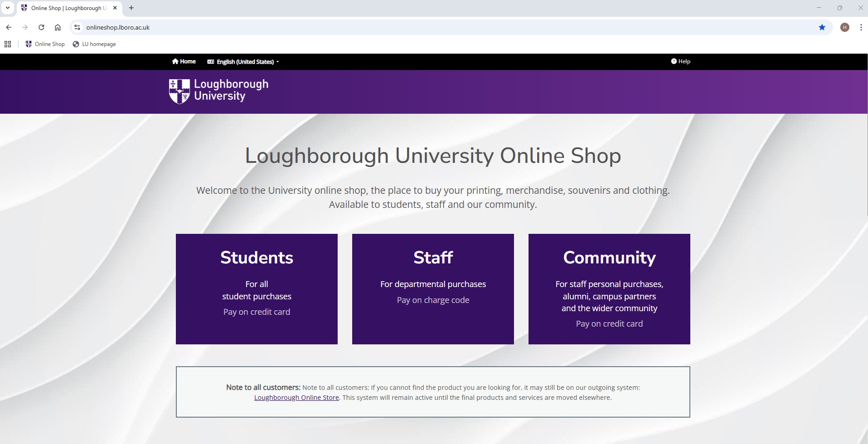This screenshot has height=444, width=868.
Task: Open a new browser tab
Action: (x=131, y=8)
